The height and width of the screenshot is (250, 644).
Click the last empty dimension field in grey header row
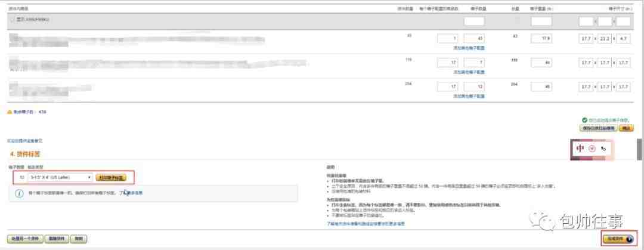(623, 21)
